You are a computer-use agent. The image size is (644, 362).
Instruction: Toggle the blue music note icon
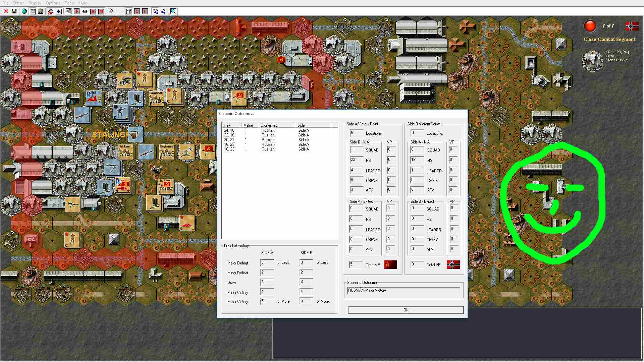click(x=163, y=11)
